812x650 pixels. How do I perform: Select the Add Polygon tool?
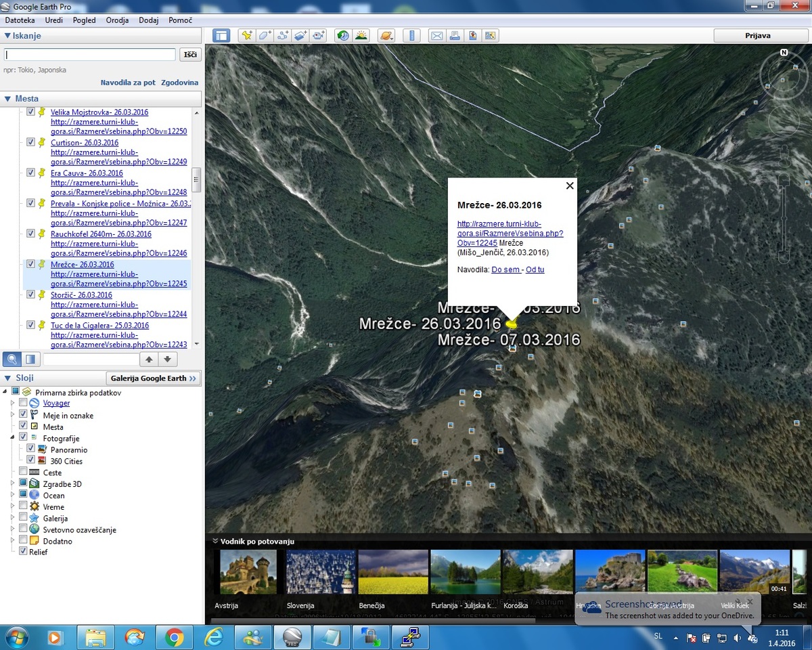pyautogui.click(x=265, y=36)
